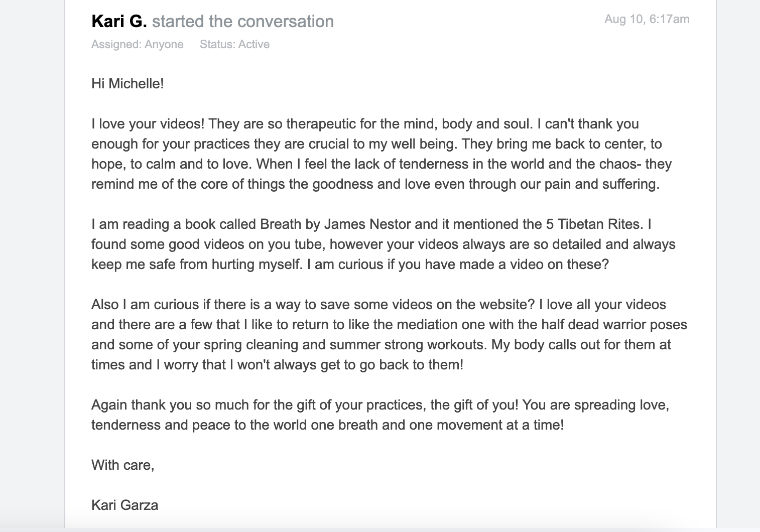The height and width of the screenshot is (532, 760).
Task: Click the sentence asking about saving videos on the website
Action: coord(313,304)
